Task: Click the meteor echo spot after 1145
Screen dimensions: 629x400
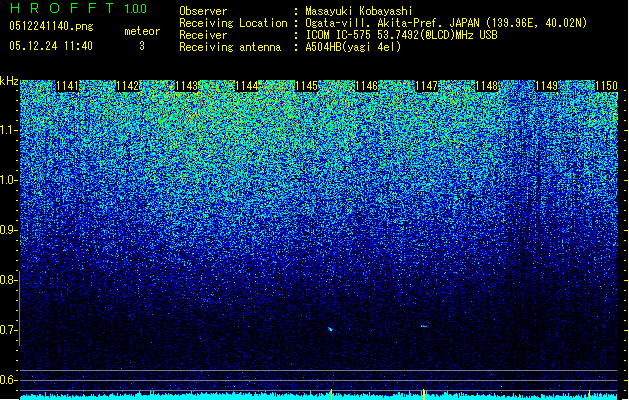Action: [331, 329]
